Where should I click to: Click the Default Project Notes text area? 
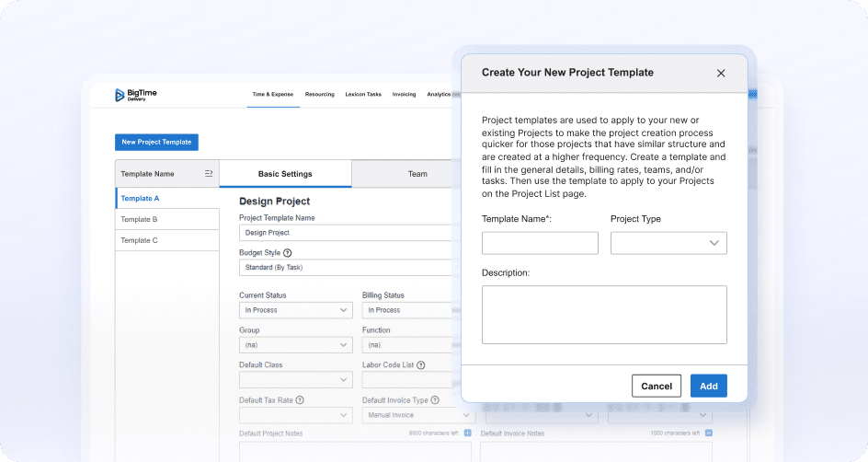[x=355, y=452]
